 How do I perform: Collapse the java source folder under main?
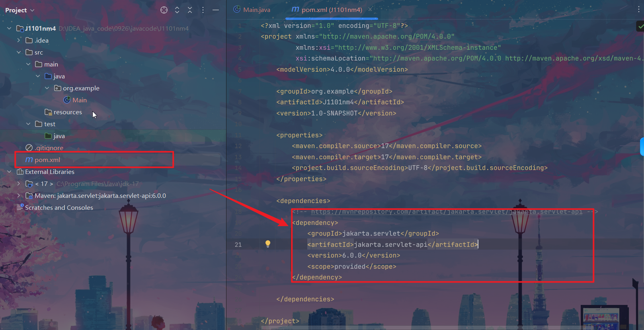point(38,76)
